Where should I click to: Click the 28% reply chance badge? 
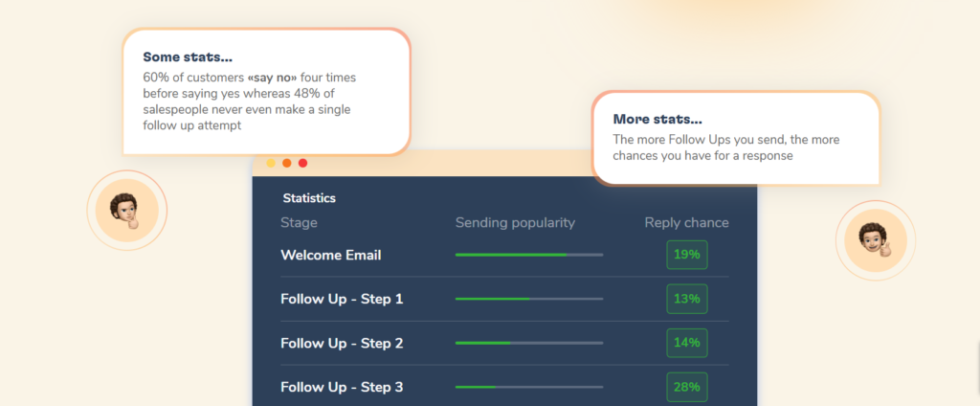687,387
